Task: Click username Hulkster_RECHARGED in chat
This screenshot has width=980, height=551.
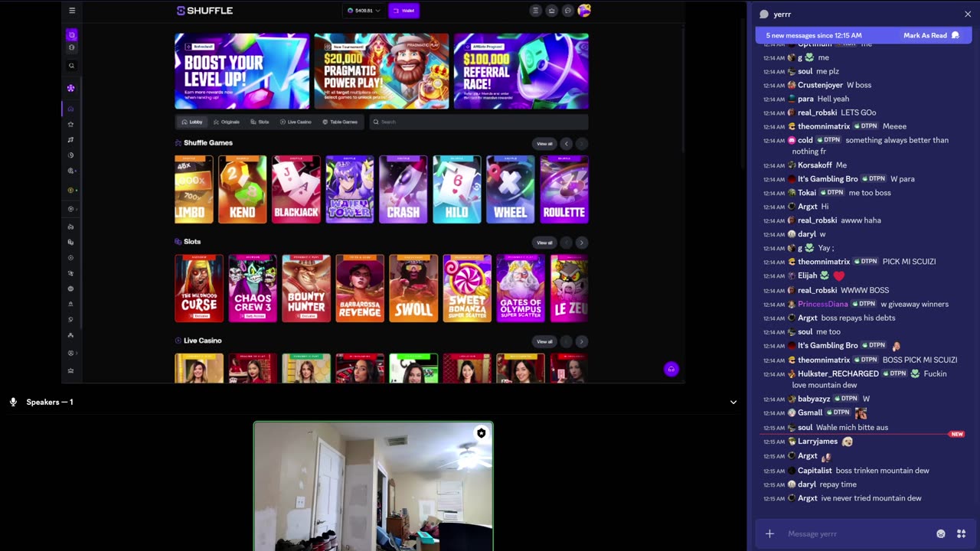Action: click(838, 373)
